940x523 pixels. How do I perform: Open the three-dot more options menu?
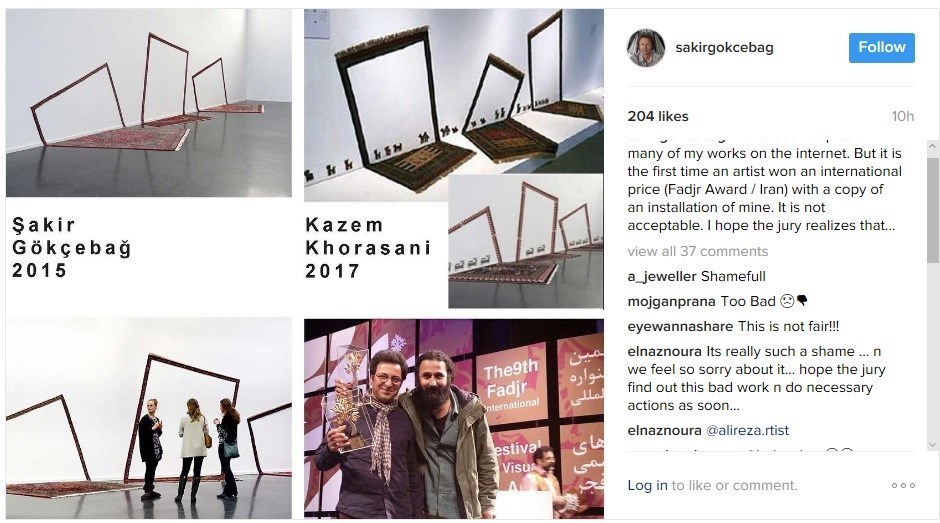click(x=903, y=485)
